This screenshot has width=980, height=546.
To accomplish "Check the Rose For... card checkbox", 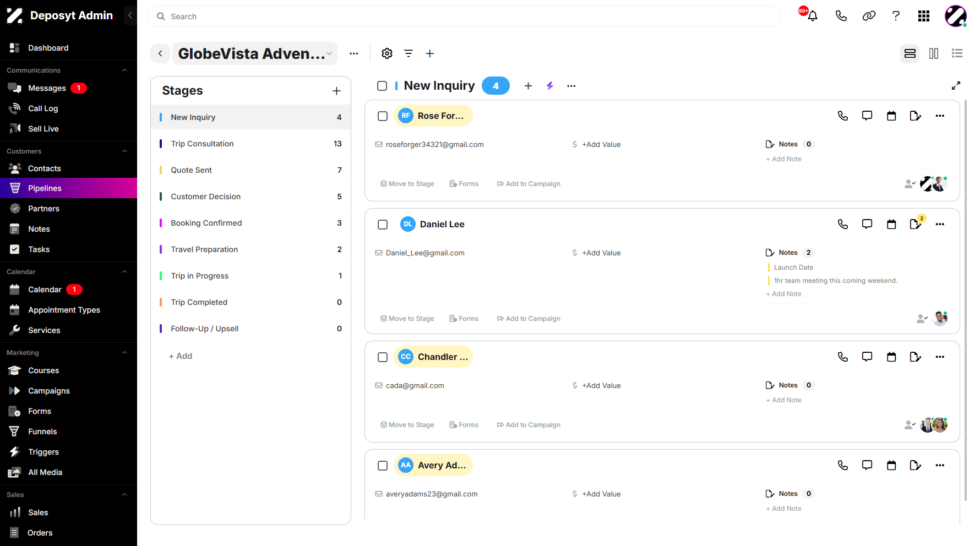I will (x=383, y=116).
